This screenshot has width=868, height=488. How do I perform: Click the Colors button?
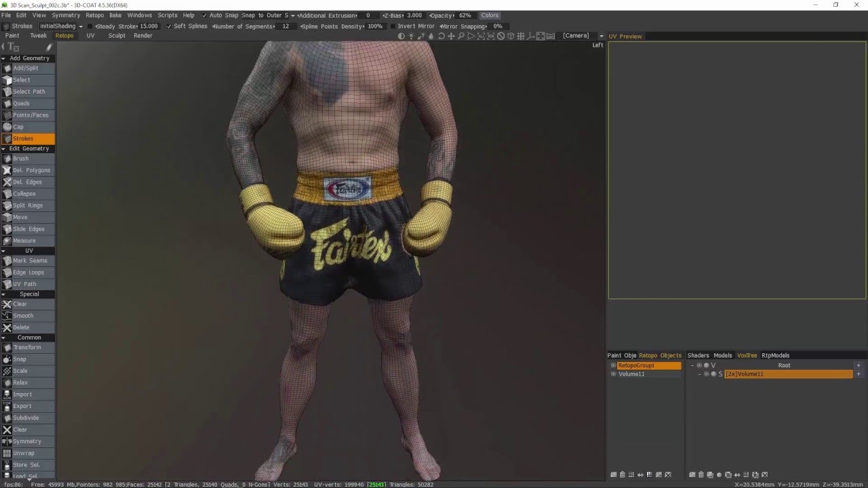tap(490, 15)
